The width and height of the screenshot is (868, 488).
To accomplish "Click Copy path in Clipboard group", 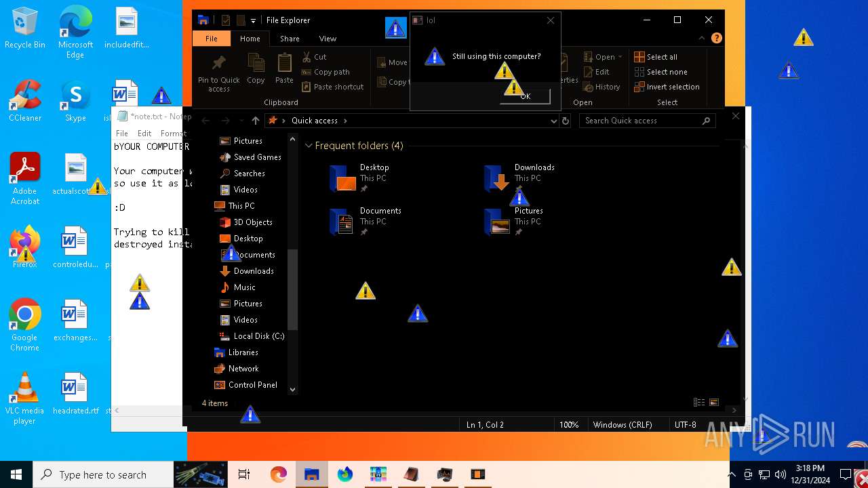I will pyautogui.click(x=325, y=72).
